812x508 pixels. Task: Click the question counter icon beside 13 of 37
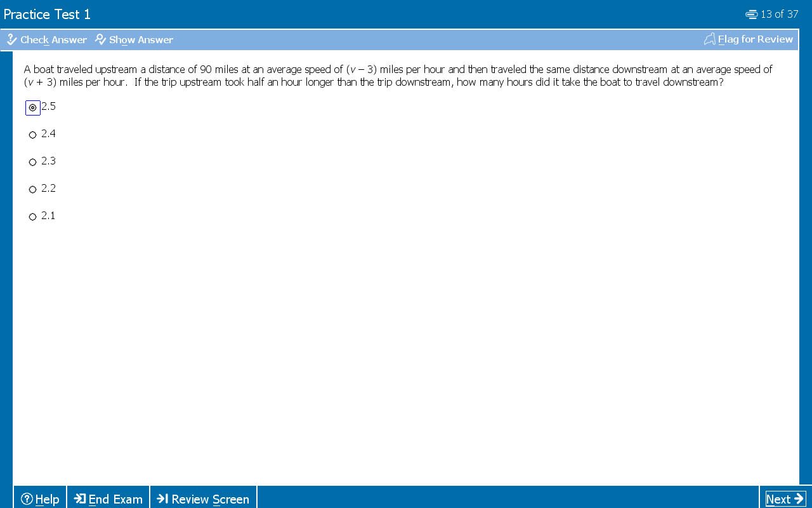pos(752,14)
